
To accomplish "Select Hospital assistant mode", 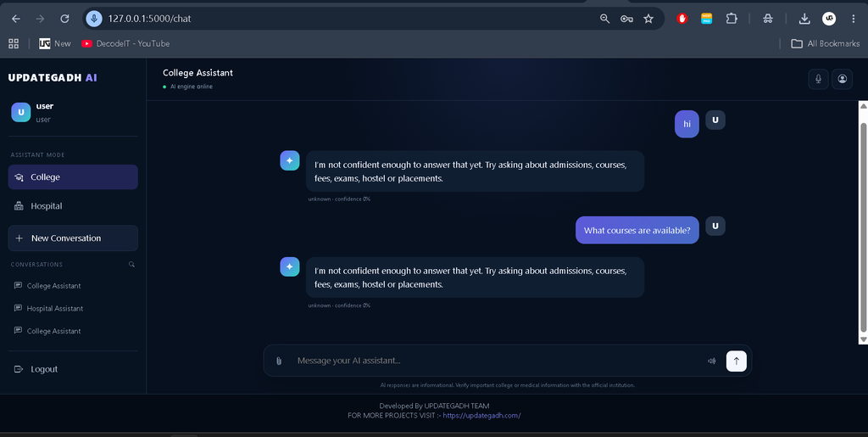I will click(x=73, y=206).
